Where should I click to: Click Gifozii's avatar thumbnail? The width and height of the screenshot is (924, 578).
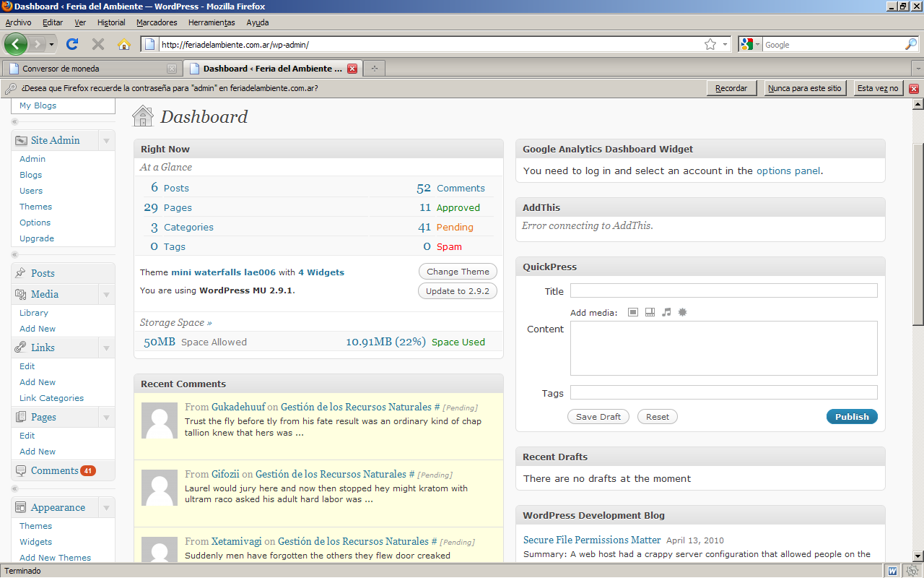[160, 488]
